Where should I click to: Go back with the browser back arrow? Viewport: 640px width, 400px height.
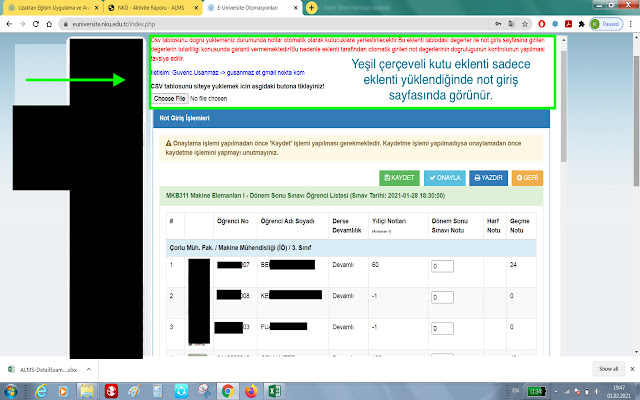click(x=9, y=24)
